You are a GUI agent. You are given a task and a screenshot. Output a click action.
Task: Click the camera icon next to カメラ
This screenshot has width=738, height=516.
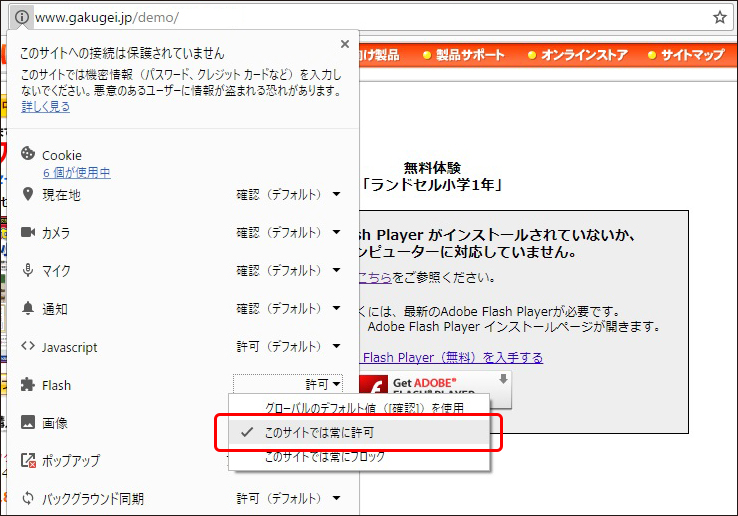click(x=28, y=232)
